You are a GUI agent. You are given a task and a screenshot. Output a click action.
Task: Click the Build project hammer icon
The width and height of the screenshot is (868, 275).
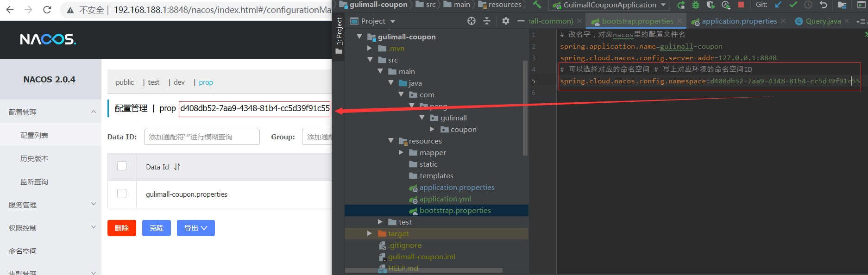(x=537, y=5)
